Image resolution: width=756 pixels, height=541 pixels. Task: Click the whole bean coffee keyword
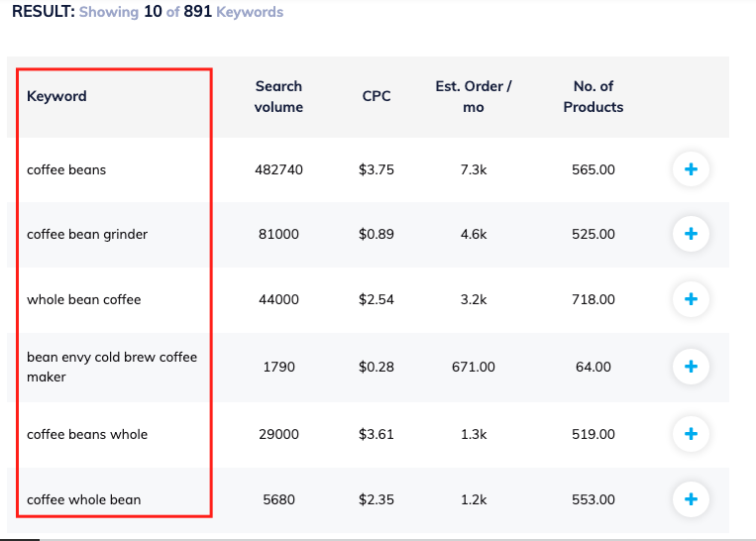84,299
